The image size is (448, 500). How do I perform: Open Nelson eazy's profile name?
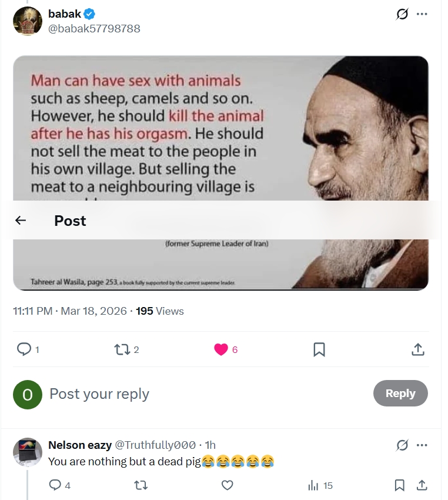point(80,445)
